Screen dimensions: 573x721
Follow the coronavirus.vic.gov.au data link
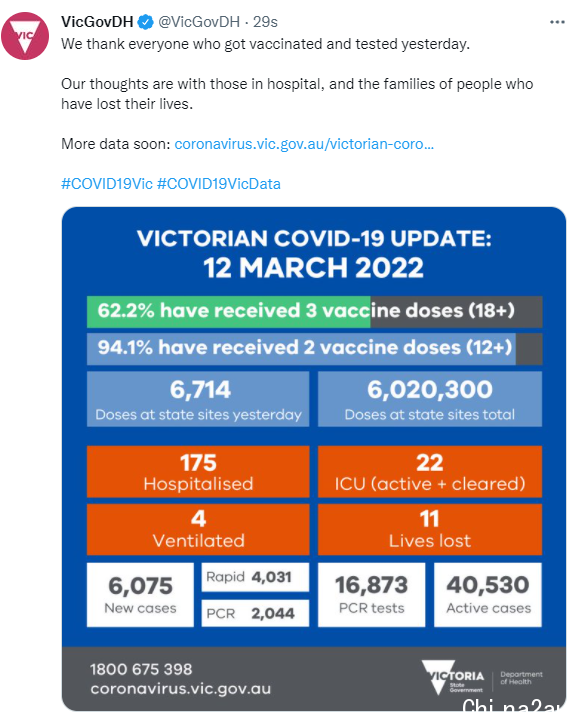(304, 144)
